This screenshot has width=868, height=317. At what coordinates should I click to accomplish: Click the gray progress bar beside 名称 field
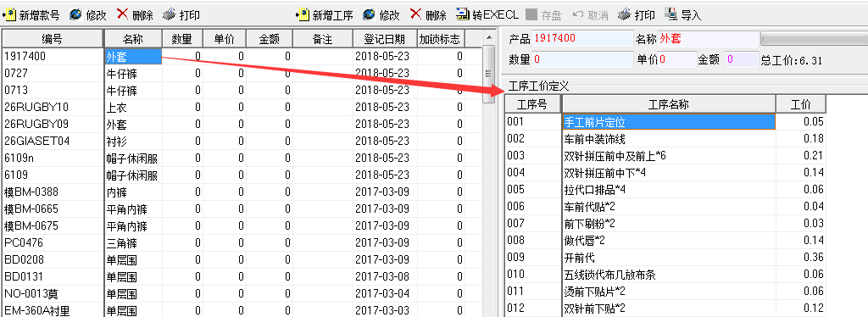815,39
